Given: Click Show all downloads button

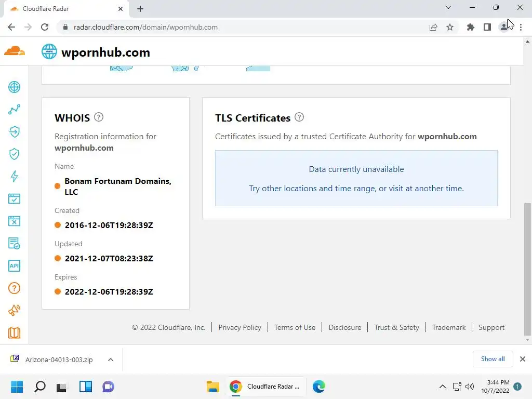Looking at the screenshot, I should pos(493,359).
